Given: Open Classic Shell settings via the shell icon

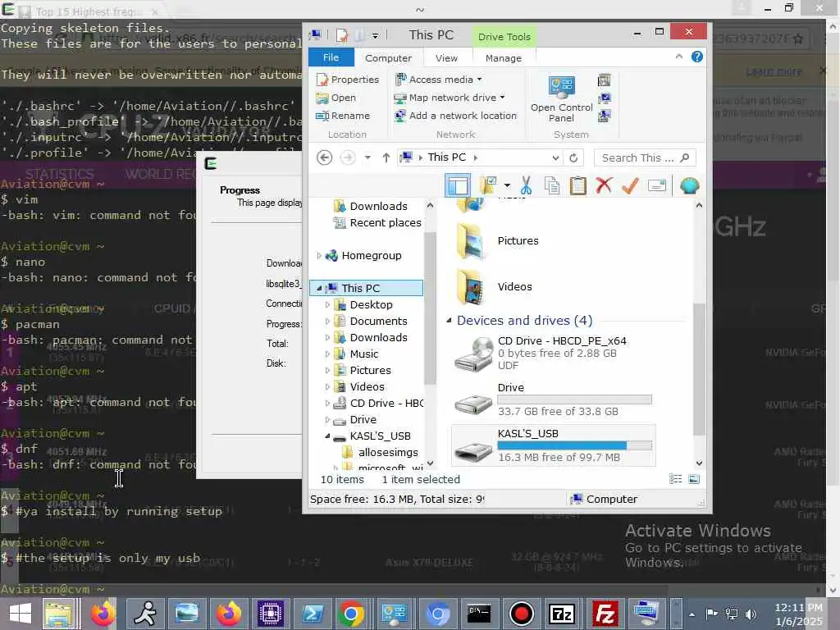Looking at the screenshot, I should [x=689, y=185].
